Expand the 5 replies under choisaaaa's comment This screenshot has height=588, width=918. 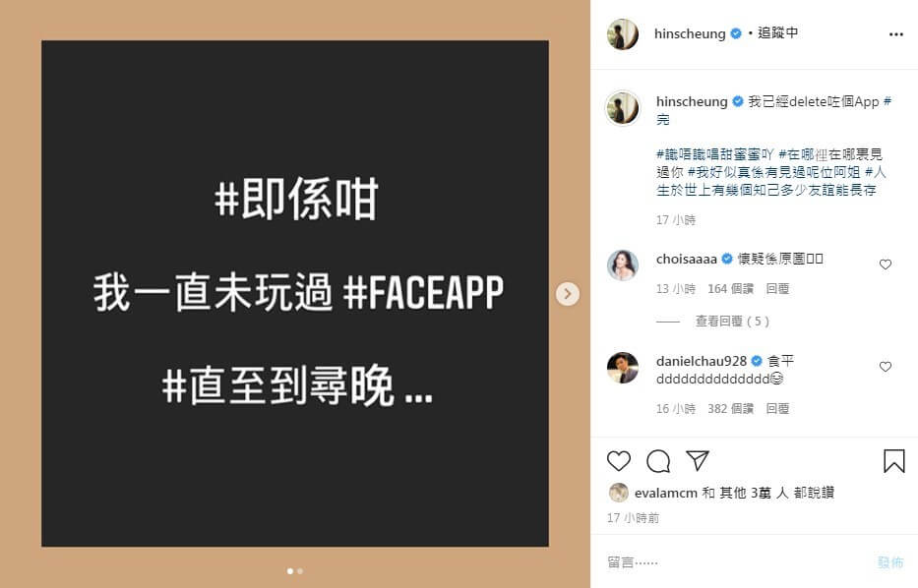point(732,322)
